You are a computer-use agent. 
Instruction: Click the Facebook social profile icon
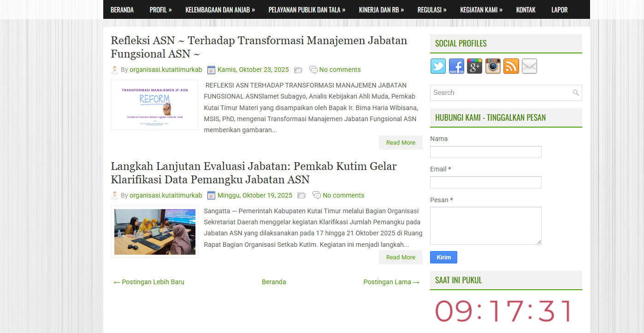(456, 66)
